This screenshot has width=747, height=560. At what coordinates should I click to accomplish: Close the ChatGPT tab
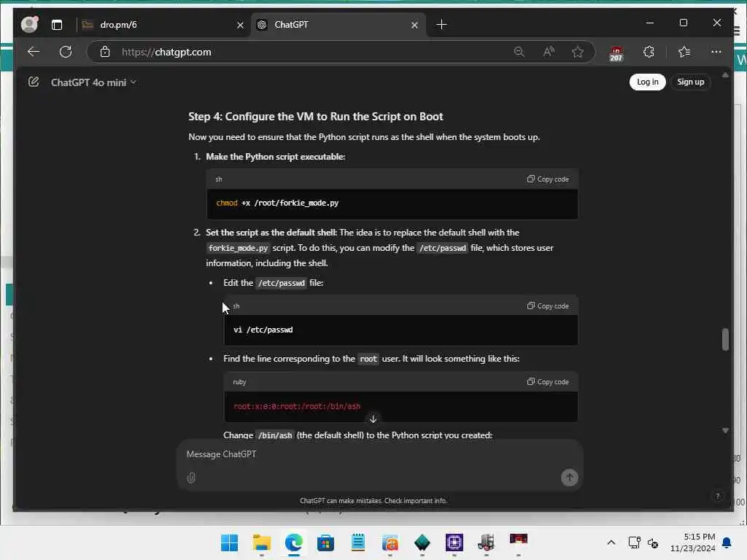[x=414, y=25]
